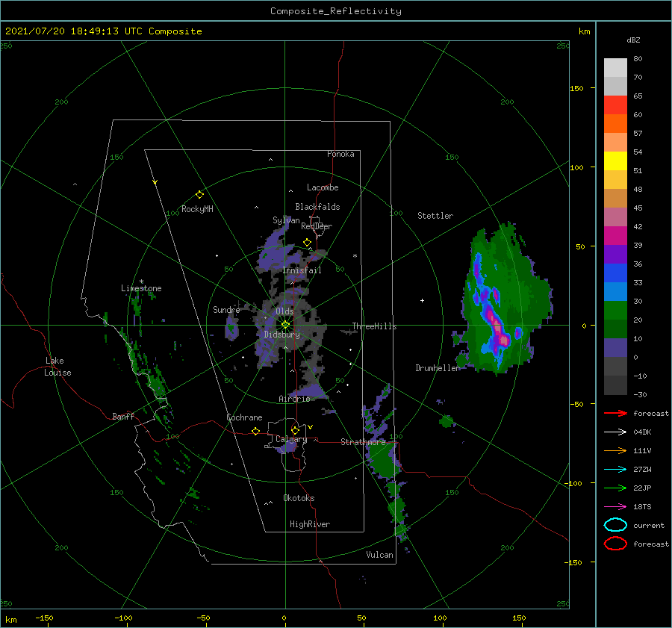Click the Cochrane town label

244,417
